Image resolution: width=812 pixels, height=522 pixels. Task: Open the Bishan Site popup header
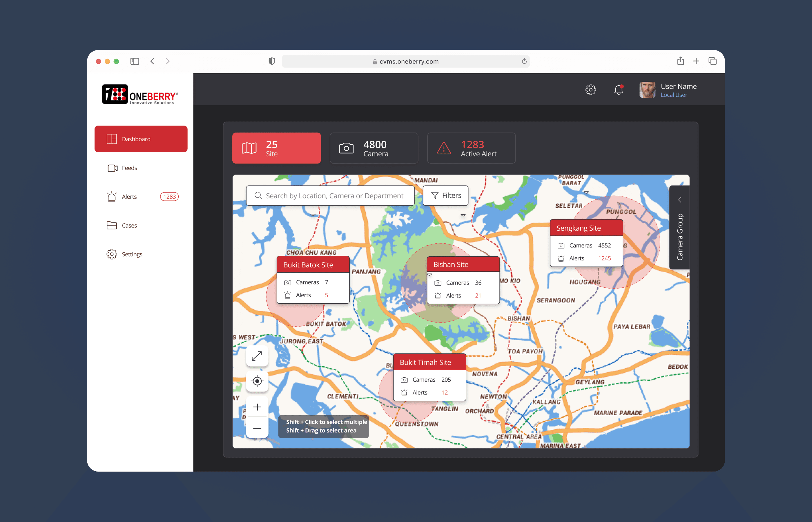(463, 264)
